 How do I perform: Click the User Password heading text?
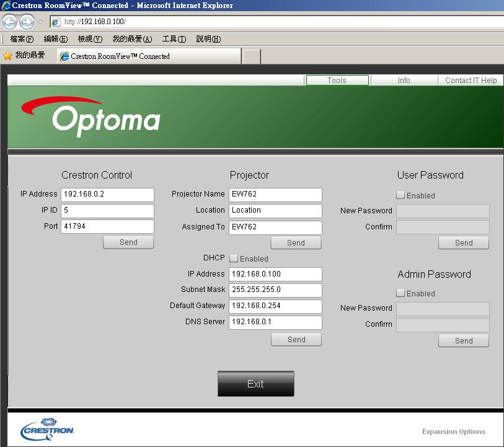430,175
